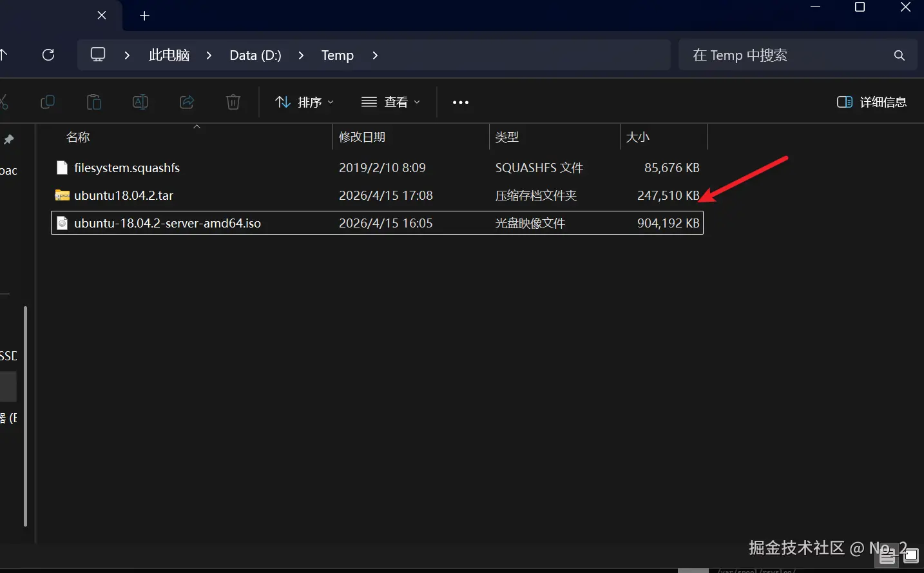Select the file ubuntu18.04.2.tar

click(x=124, y=195)
